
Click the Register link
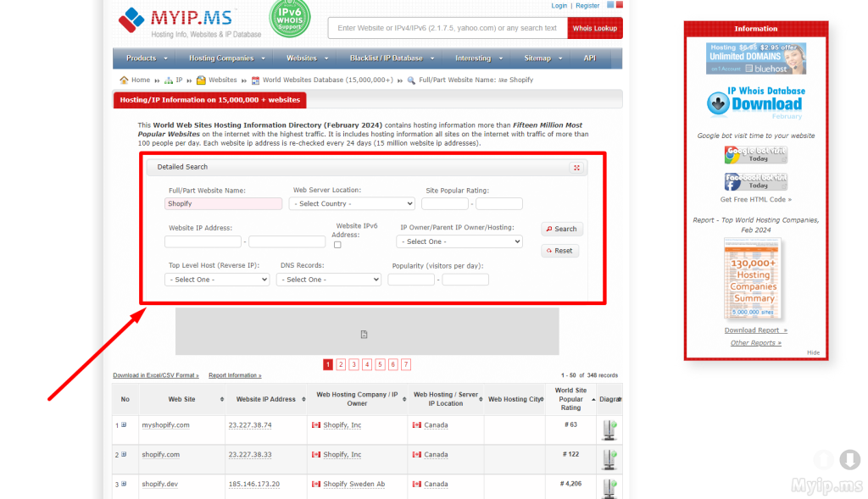(x=587, y=6)
